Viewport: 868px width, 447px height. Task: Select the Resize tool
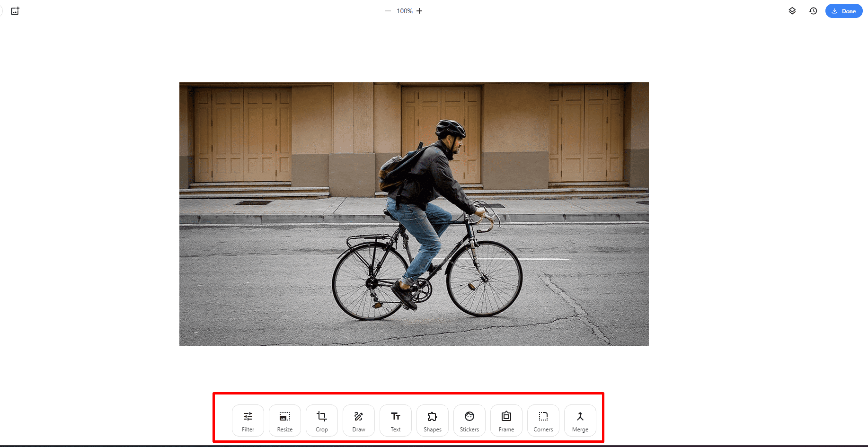285,420
